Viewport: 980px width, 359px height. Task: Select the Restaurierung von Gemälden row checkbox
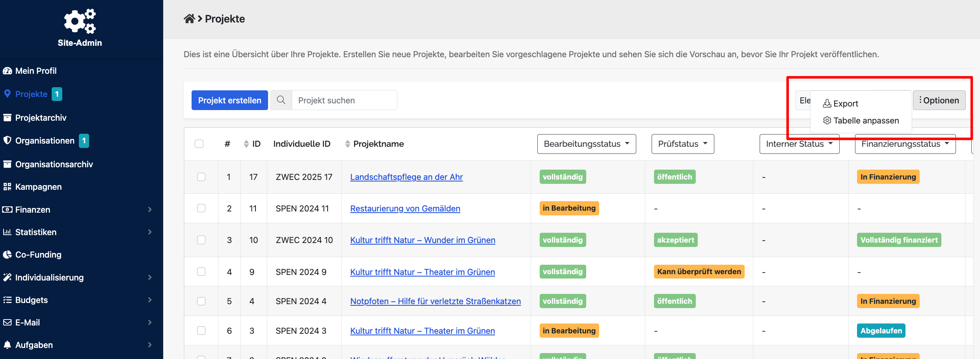[201, 208]
